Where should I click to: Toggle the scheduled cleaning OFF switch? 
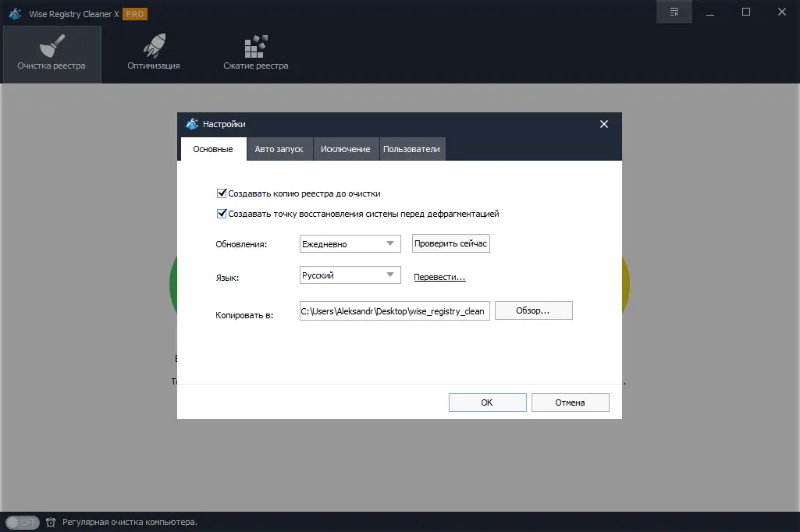pyautogui.click(x=23, y=523)
